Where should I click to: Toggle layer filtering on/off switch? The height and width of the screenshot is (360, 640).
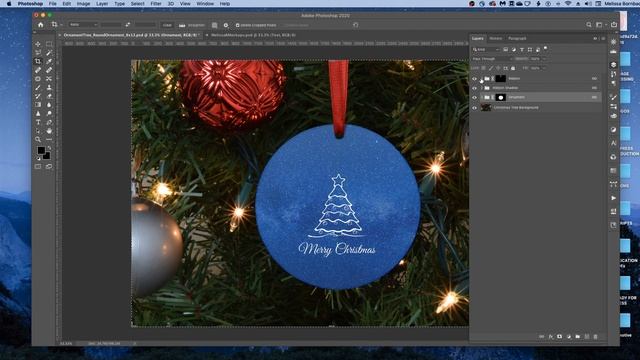point(546,49)
